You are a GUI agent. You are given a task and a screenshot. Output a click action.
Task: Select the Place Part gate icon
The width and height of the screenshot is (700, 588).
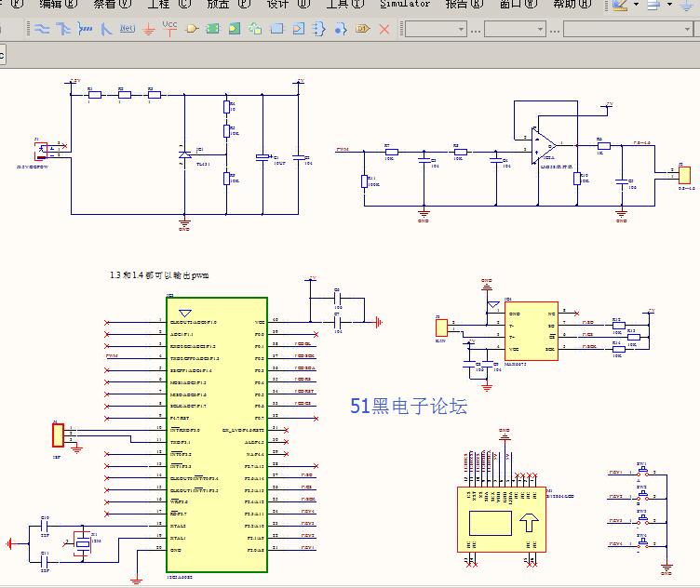[192, 29]
